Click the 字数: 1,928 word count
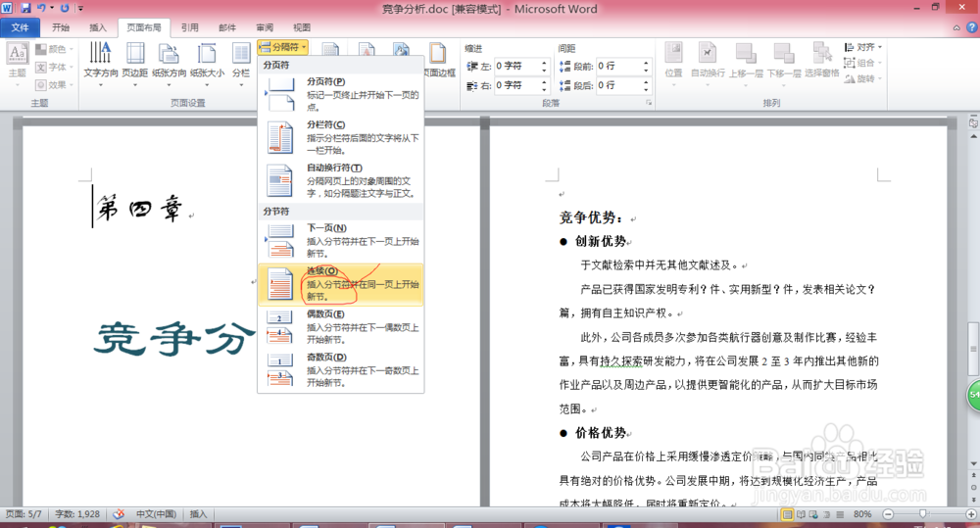The width and height of the screenshot is (980, 528). 77,514
